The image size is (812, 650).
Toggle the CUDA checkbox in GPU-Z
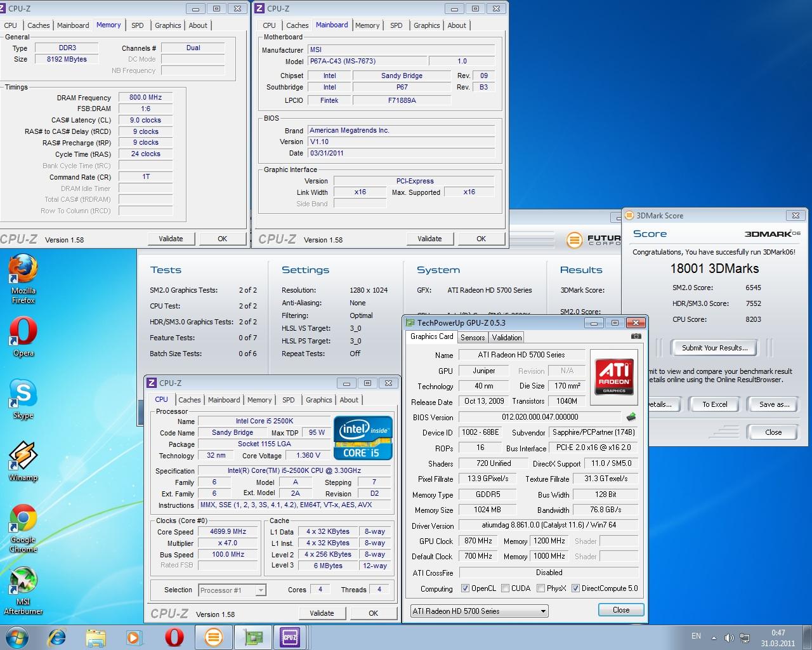506,588
